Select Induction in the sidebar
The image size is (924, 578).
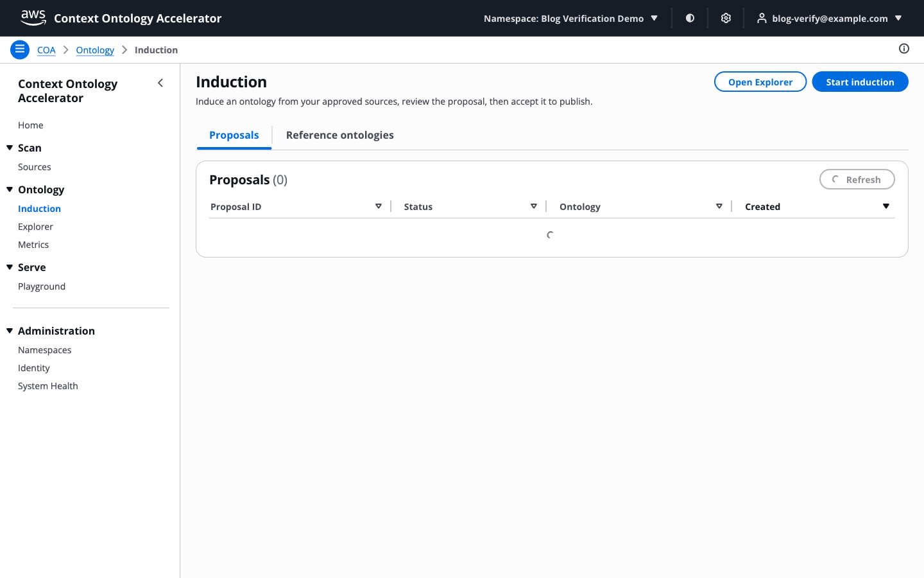tap(39, 209)
